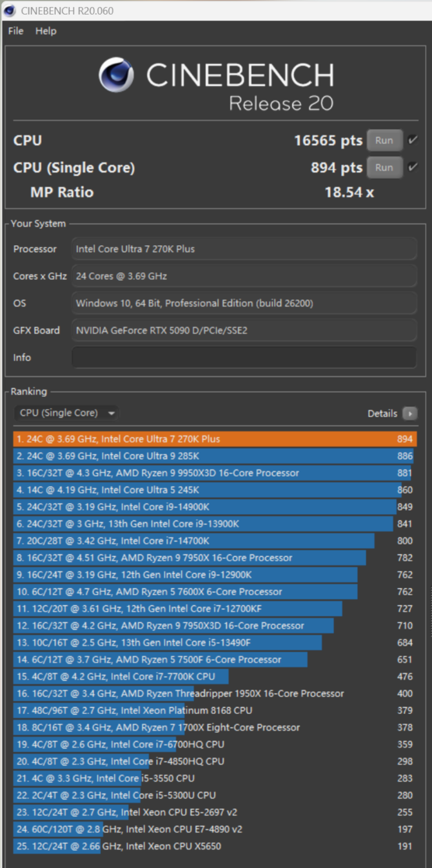Toggle the CPU test checkbox
The width and height of the screenshot is (432, 868).
[413, 140]
